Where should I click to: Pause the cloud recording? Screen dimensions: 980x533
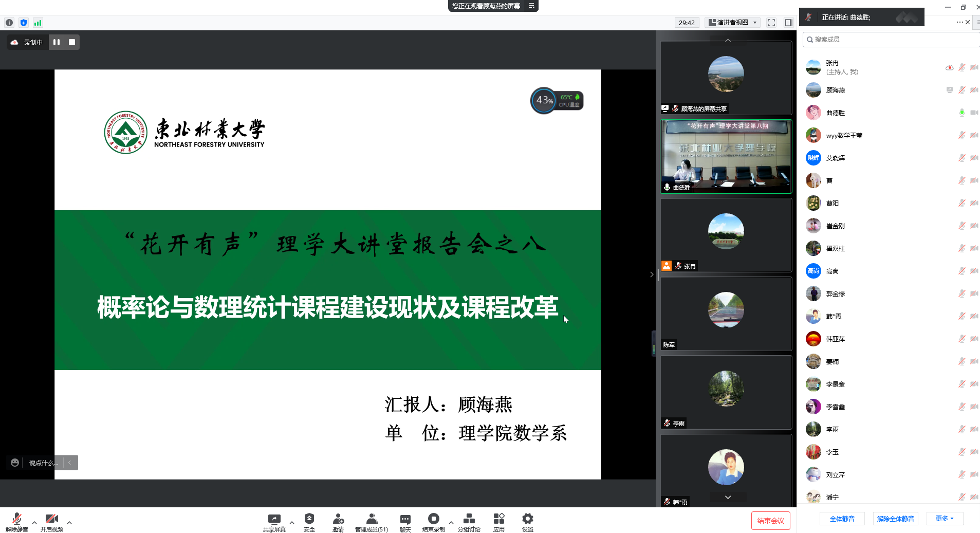click(x=57, y=42)
